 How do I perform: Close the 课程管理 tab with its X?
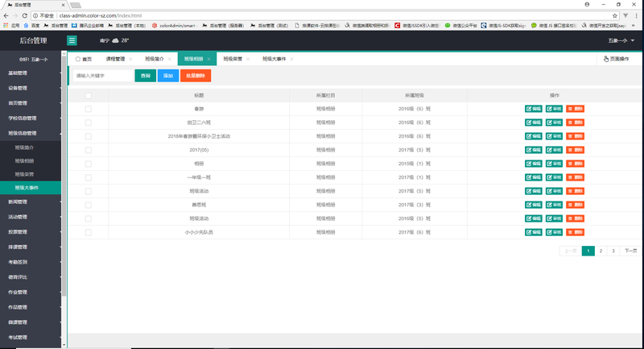[x=130, y=59]
